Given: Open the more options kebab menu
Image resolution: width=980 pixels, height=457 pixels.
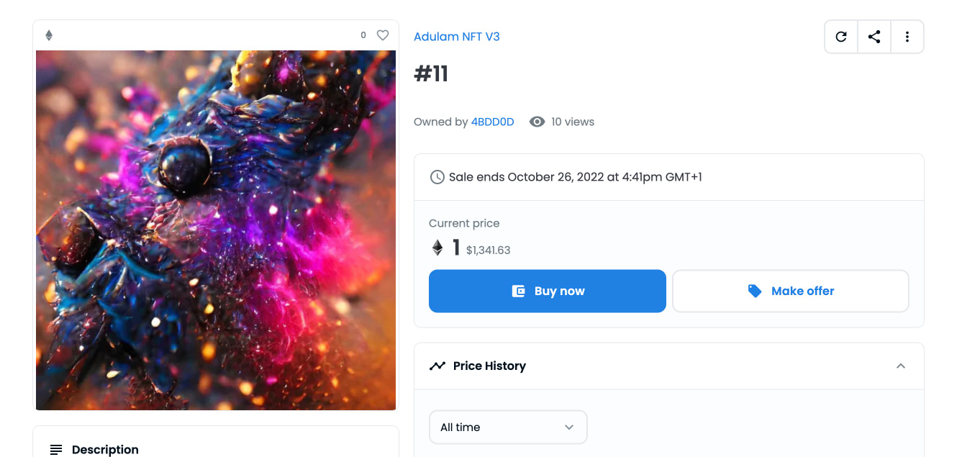Looking at the screenshot, I should click(x=907, y=36).
